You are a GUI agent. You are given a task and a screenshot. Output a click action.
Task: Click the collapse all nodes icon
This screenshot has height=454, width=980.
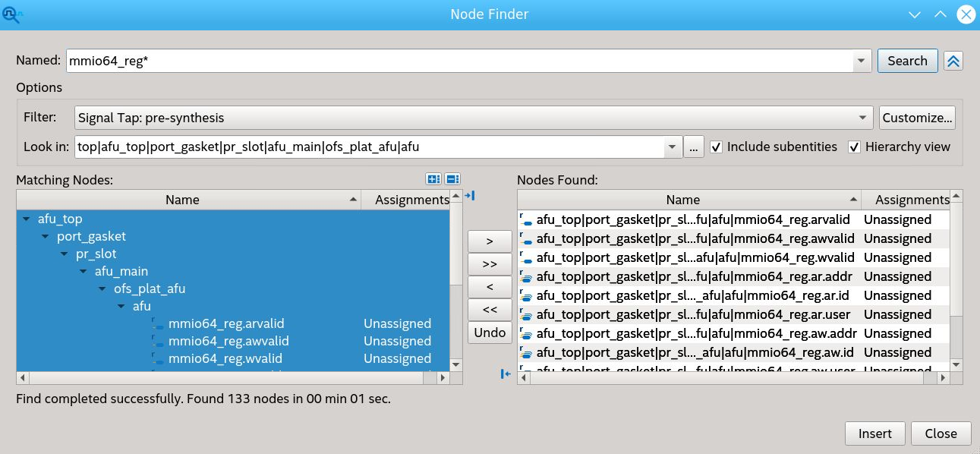(x=452, y=179)
